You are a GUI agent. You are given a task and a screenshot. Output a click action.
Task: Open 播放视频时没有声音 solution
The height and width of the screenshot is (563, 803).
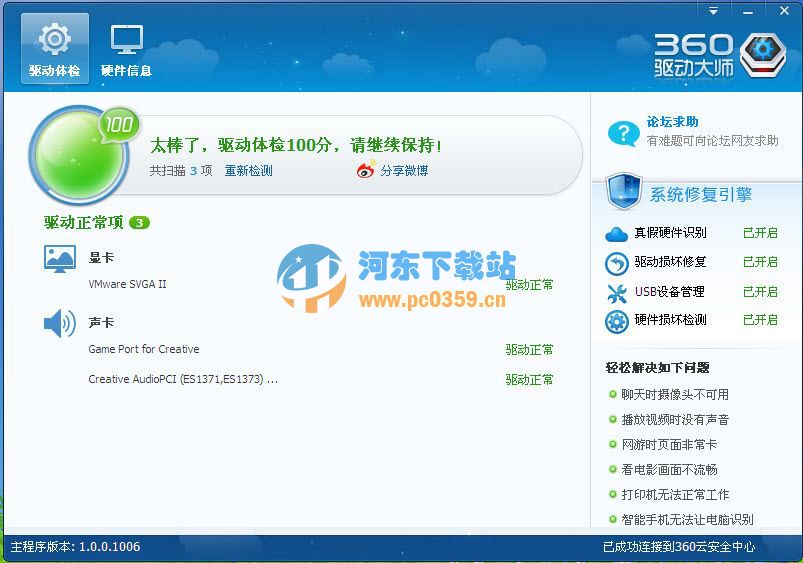675,420
